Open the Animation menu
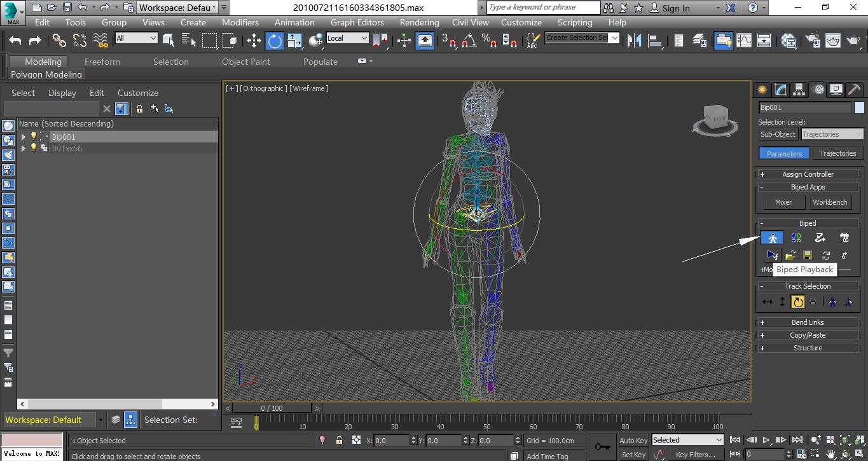 pos(294,22)
